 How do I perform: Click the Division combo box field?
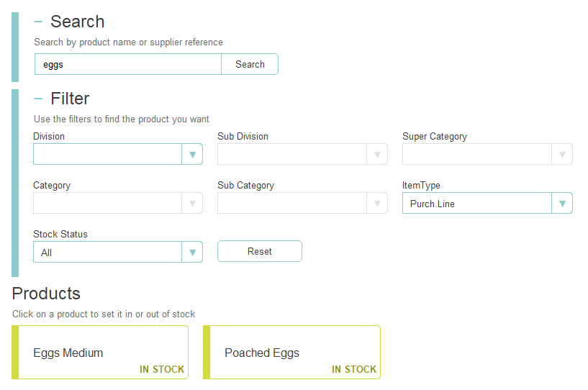point(108,155)
